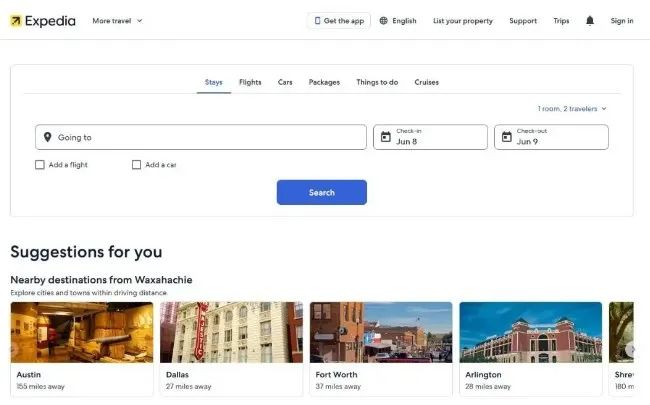Screen dimensions: 650x405
Task: Click the Expedia logo icon
Action: (x=15, y=21)
